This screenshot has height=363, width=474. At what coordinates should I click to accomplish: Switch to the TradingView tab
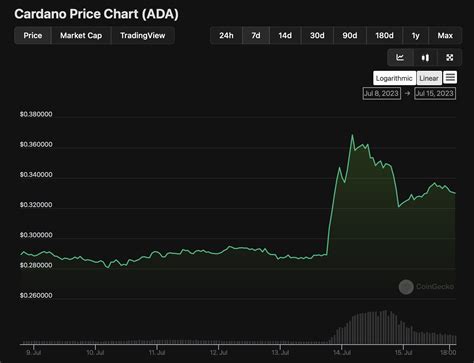coord(143,35)
